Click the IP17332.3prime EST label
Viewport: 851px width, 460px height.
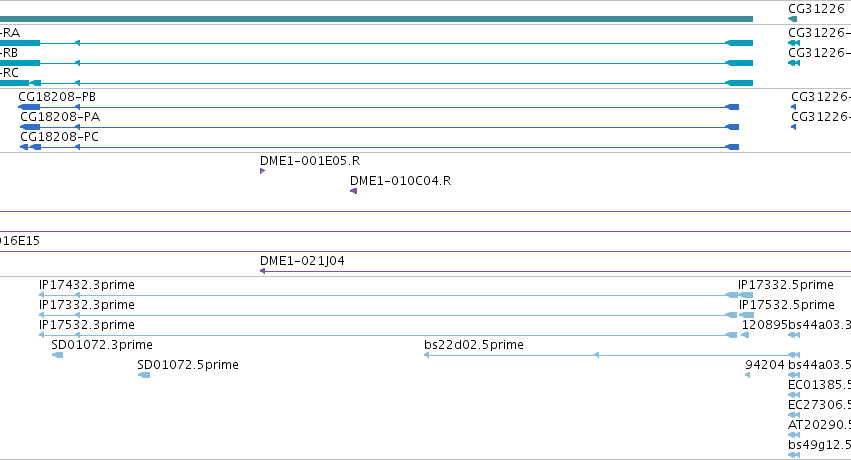click(87, 305)
